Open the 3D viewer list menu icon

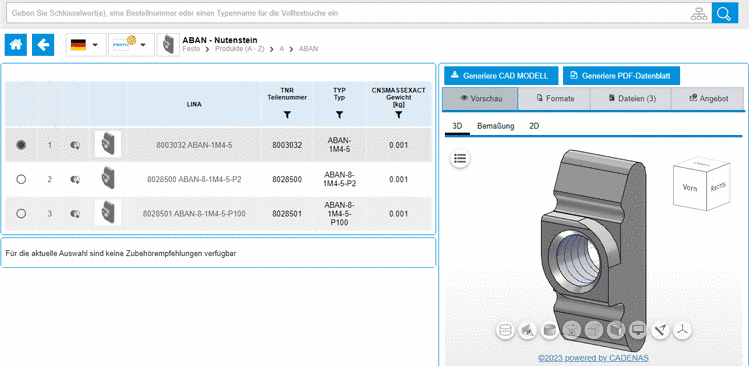[x=460, y=158]
